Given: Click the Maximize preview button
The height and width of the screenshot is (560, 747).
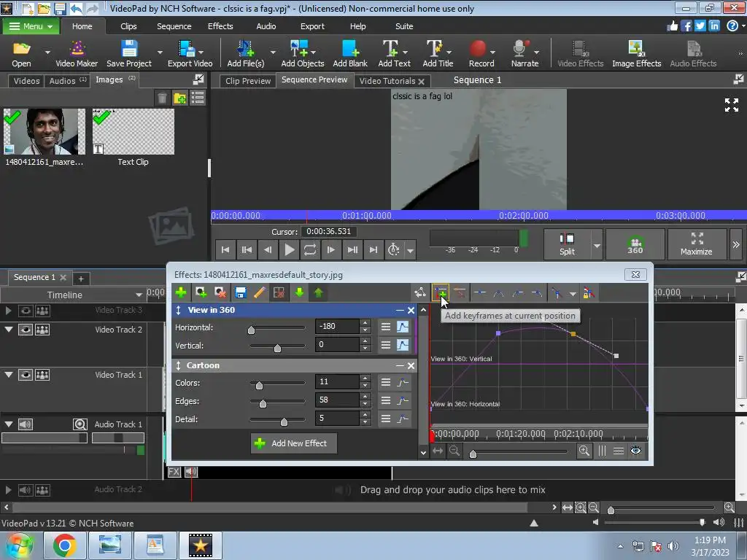Looking at the screenshot, I should pos(696,244).
